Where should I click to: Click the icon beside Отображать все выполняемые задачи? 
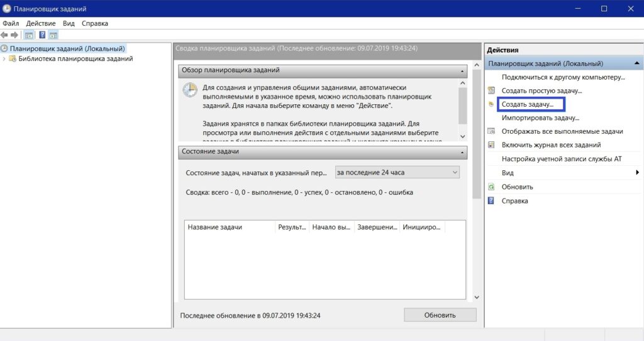tap(491, 131)
